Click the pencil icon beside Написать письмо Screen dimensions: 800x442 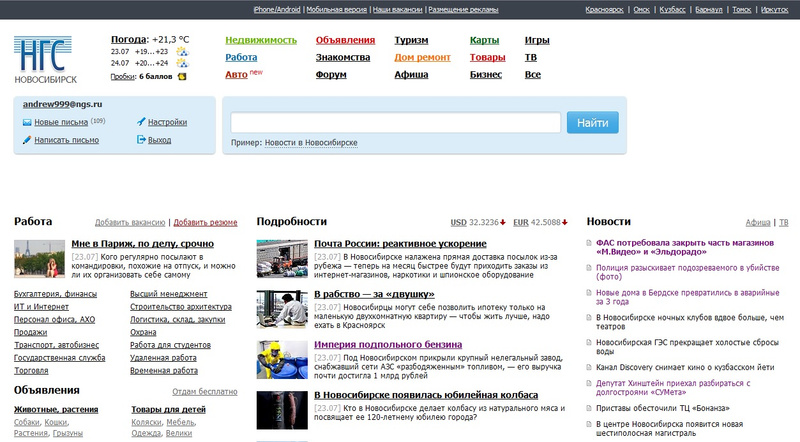25,140
